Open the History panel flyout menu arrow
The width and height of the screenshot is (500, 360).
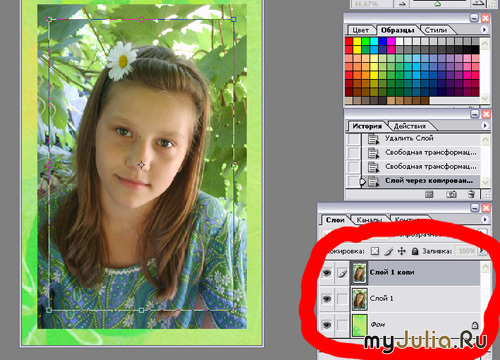[485, 126]
